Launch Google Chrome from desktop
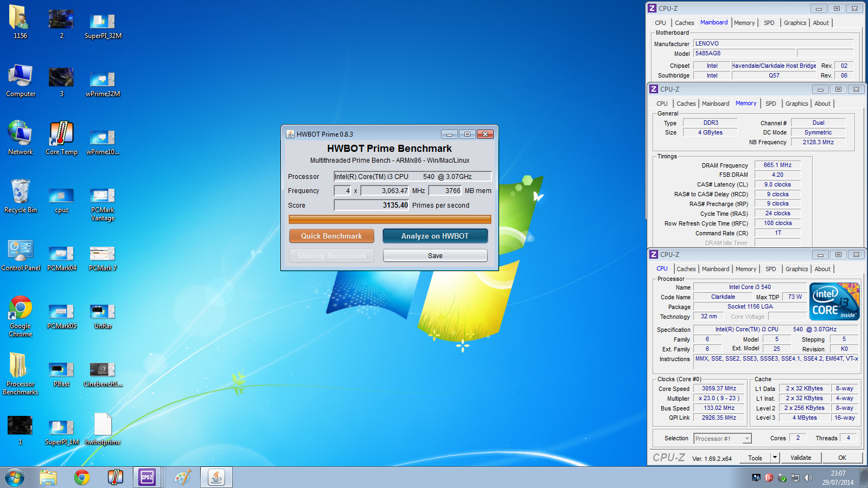The width and height of the screenshot is (868, 488). tap(20, 316)
